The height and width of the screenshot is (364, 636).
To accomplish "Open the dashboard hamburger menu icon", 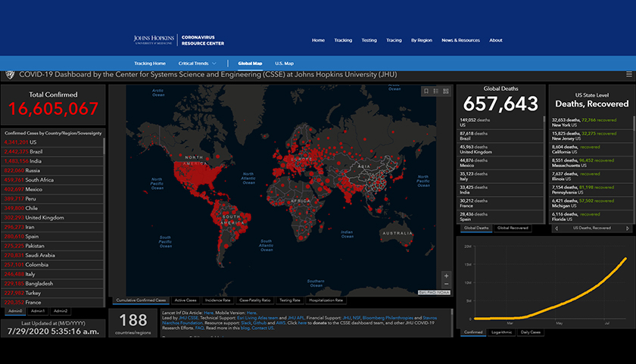I will [x=628, y=74].
